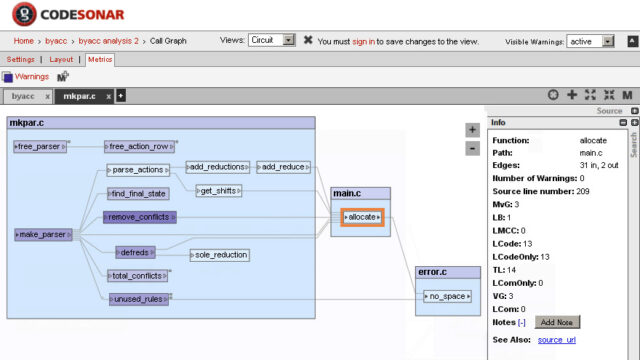640x360 pixels.
Task: Switch to the Settings tab
Action: [x=20, y=60]
